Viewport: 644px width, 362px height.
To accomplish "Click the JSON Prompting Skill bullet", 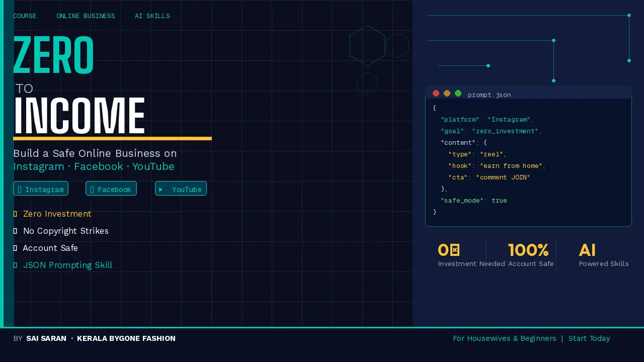I will pos(63,265).
